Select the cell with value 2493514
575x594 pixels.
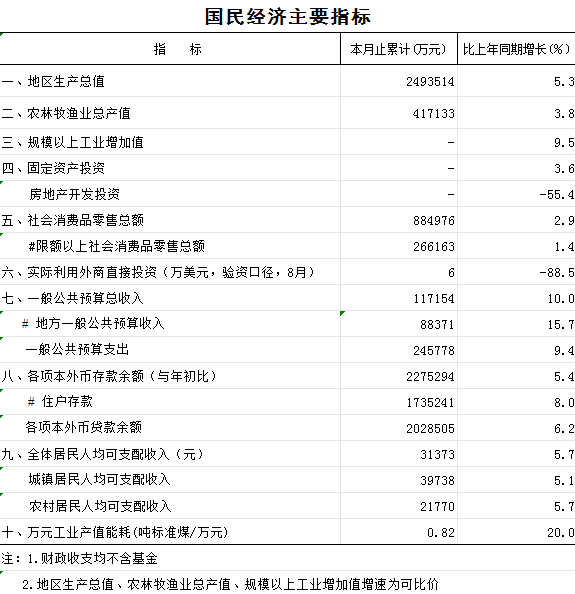[x=399, y=81]
